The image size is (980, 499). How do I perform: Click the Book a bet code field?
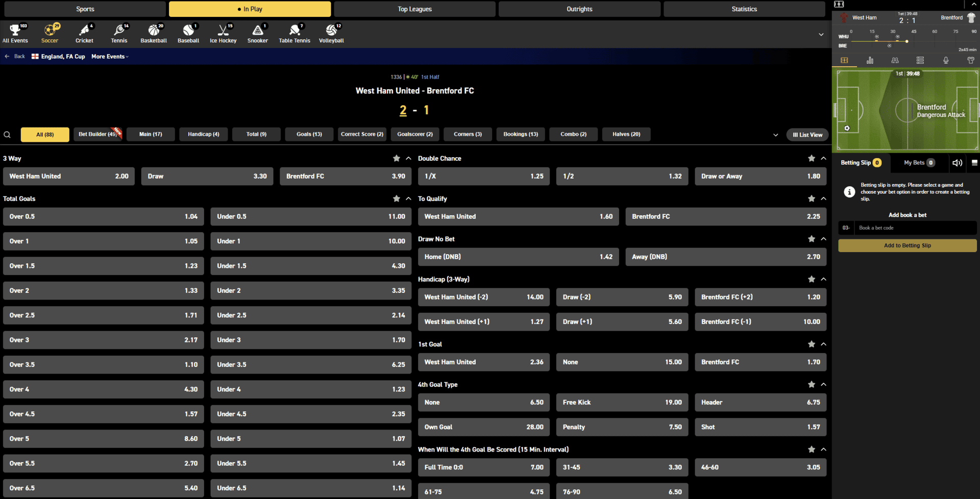point(916,228)
